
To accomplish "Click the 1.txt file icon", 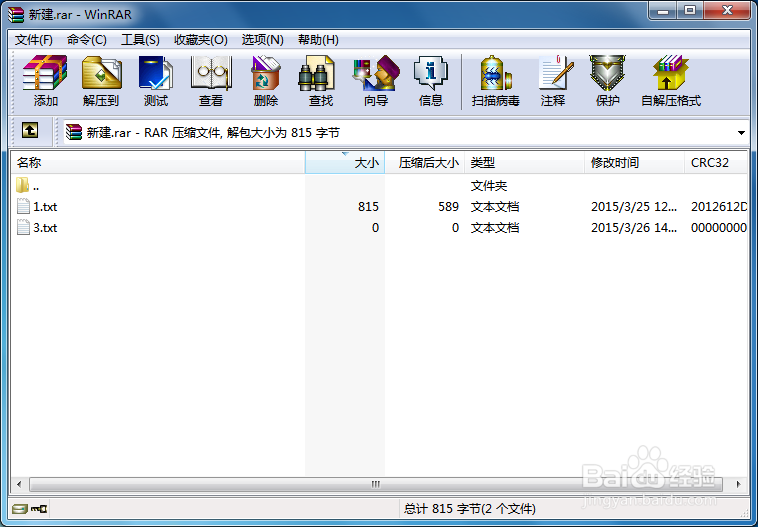I will tap(23, 206).
